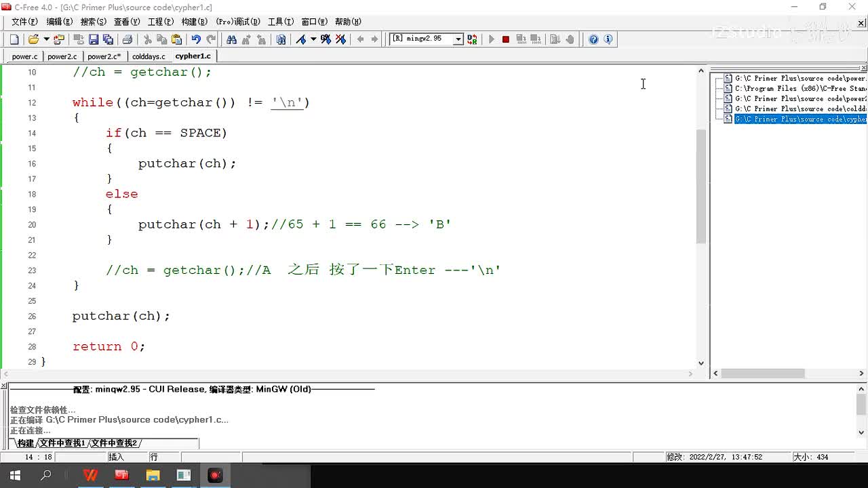Click the save file floppy icon
868x488 pixels.
(94, 39)
